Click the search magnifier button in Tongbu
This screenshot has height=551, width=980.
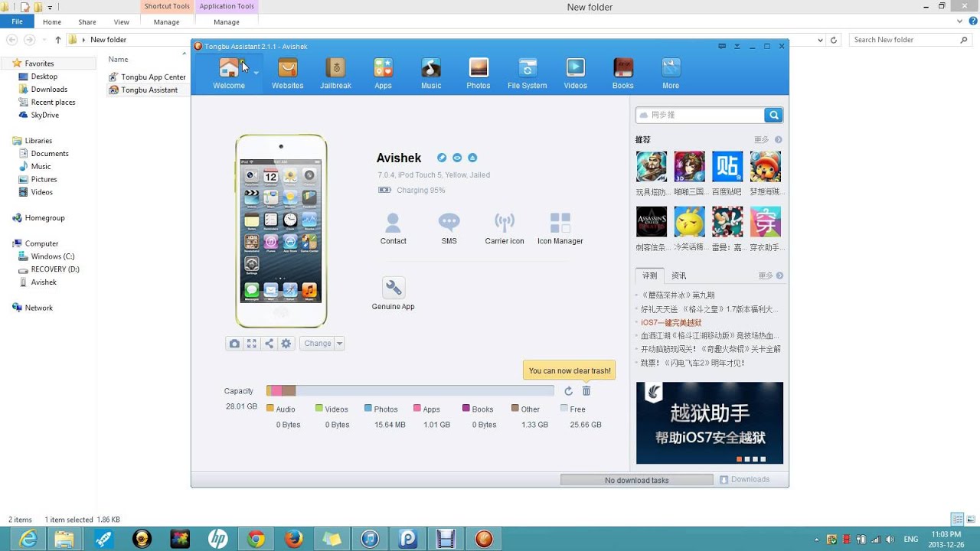[773, 115]
